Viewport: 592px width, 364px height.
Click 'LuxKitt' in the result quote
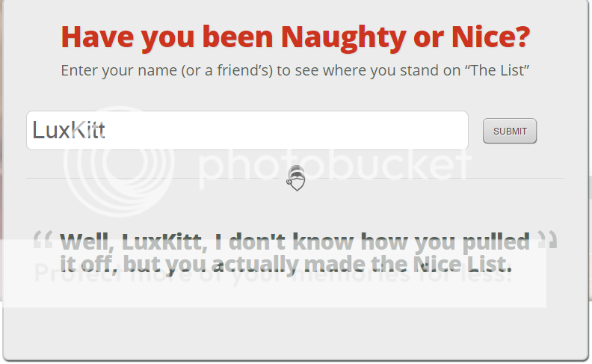click(x=164, y=241)
